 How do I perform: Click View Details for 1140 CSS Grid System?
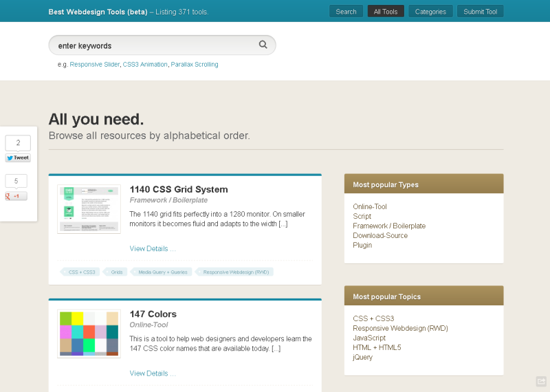(153, 248)
